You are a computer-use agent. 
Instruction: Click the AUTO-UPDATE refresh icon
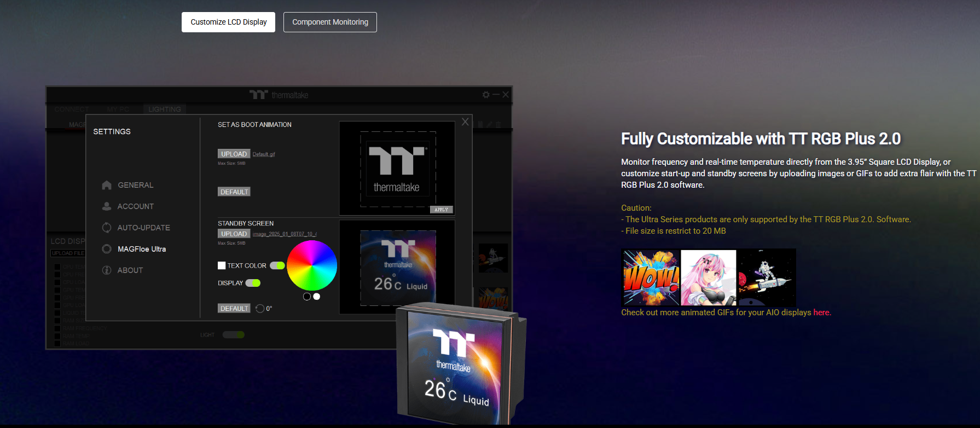pyautogui.click(x=107, y=228)
